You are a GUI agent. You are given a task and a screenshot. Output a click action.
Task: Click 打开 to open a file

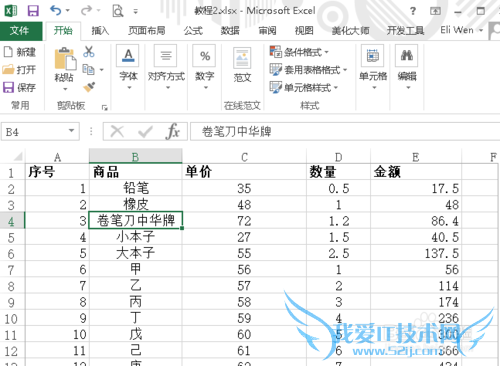pyautogui.click(x=19, y=70)
